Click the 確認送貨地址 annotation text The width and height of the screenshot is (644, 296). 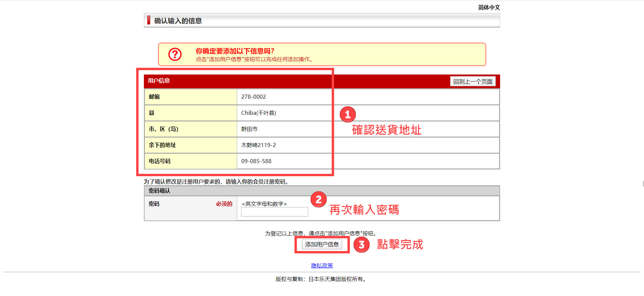[386, 130]
